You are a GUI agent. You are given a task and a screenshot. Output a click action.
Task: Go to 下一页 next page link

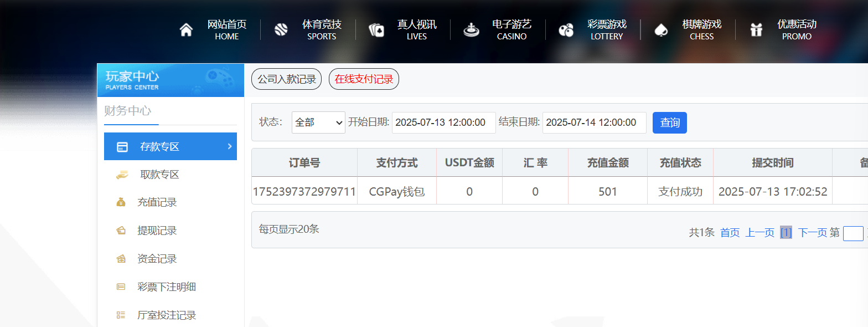point(812,233)
